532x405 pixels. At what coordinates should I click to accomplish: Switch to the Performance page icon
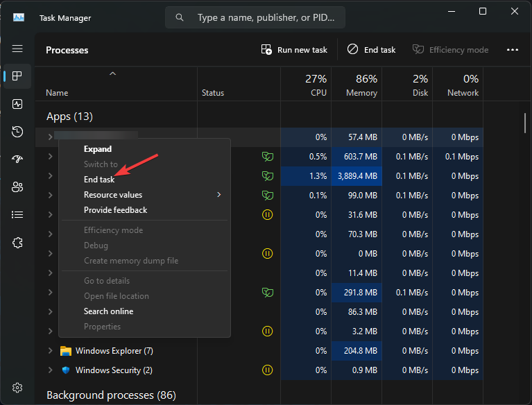pos(17,104)
